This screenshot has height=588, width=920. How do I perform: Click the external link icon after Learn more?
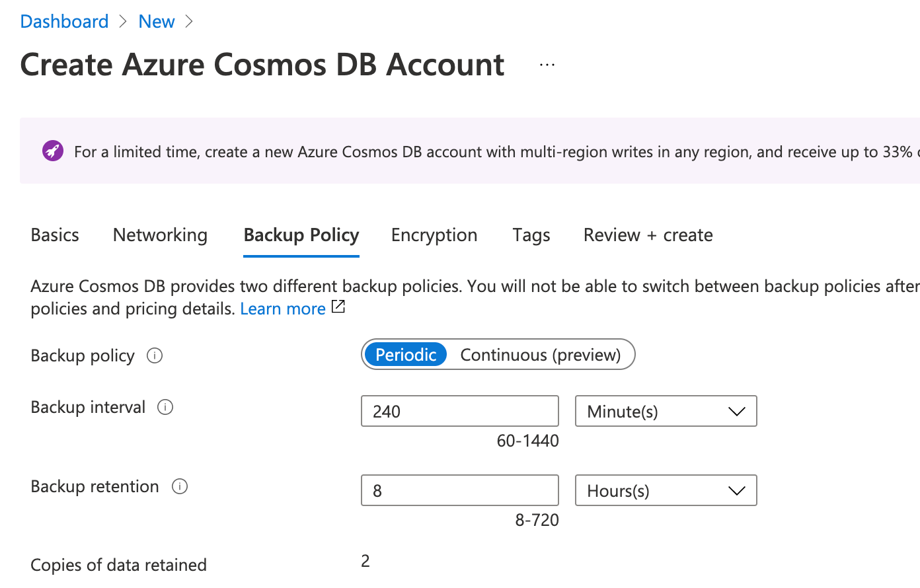338,307
